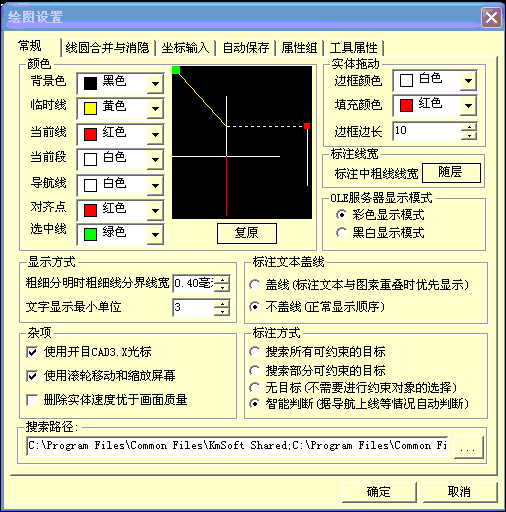The height and width of the screenshot is (512, 506).
Task: Click the 搜索路径 text field
Action: click(237, 446)
